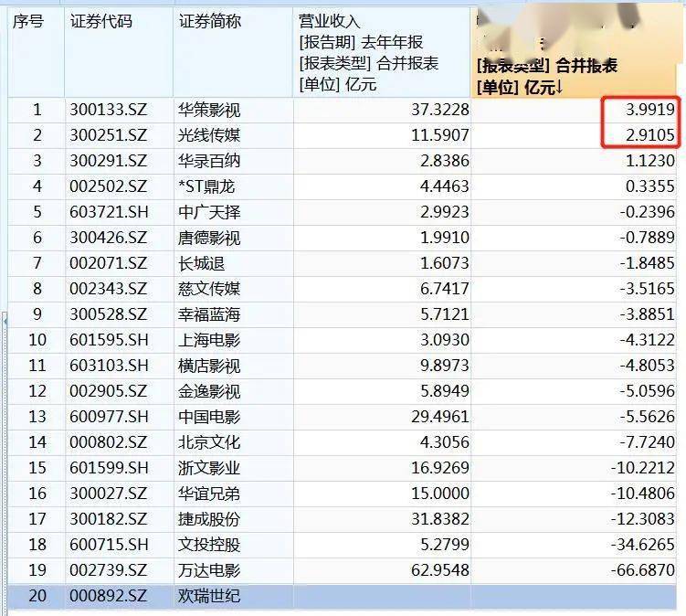Click value -0.2396
Image resolution: width=686 pixels, height=616 pixels.
[x=647, y=212]
